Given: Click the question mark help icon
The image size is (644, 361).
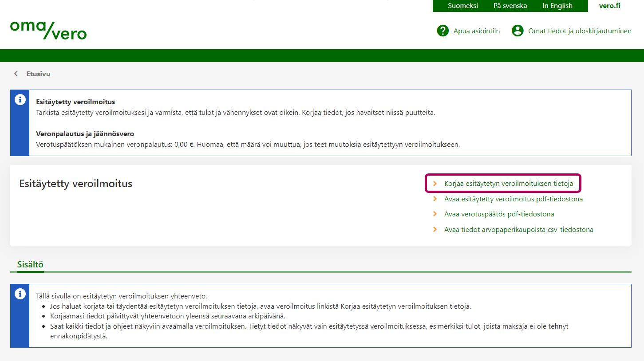Looking at the screenshot, I should tap(443, 31).
